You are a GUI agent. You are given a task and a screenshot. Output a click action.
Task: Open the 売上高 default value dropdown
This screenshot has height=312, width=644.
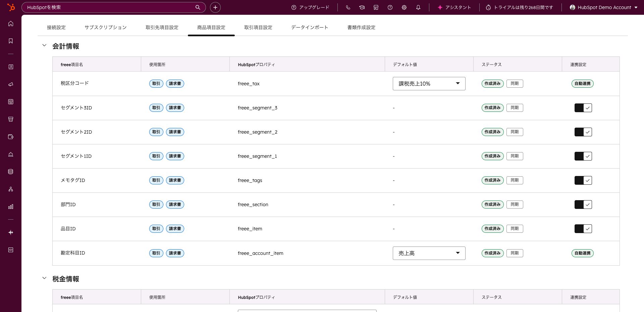(429, 253)
